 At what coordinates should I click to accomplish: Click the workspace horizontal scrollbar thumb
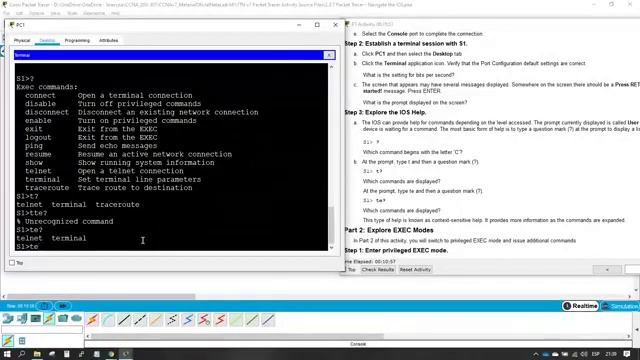(x=101, y=297)
